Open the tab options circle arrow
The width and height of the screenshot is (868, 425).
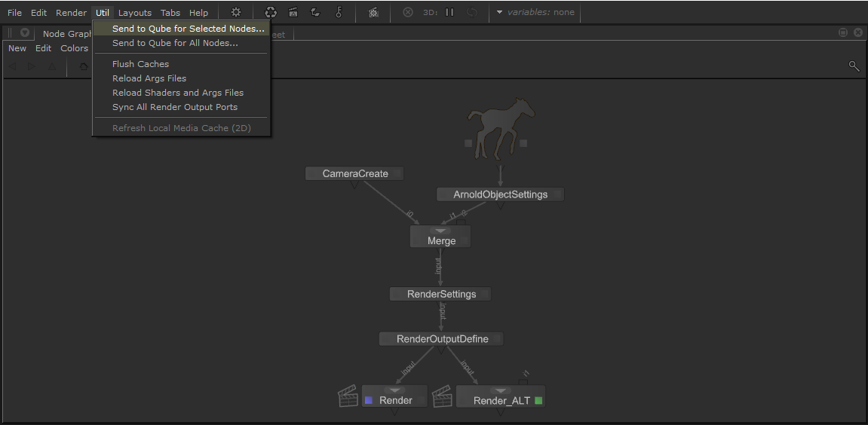point(24,32)
